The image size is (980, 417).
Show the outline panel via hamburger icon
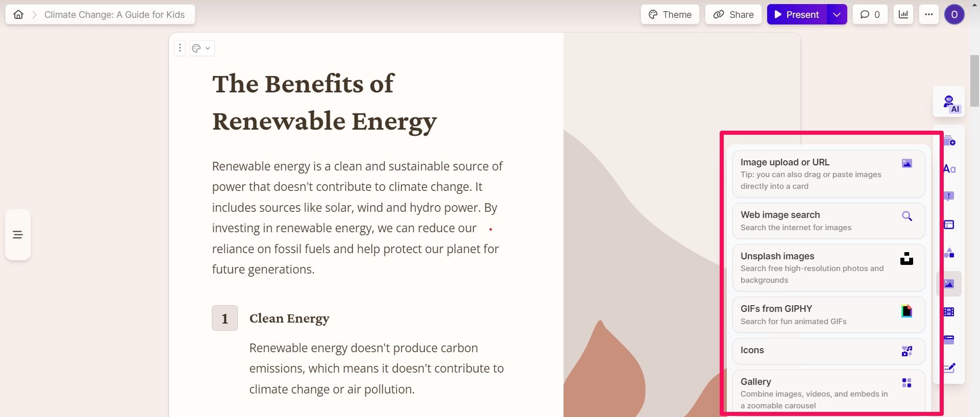tap(18, 235)
